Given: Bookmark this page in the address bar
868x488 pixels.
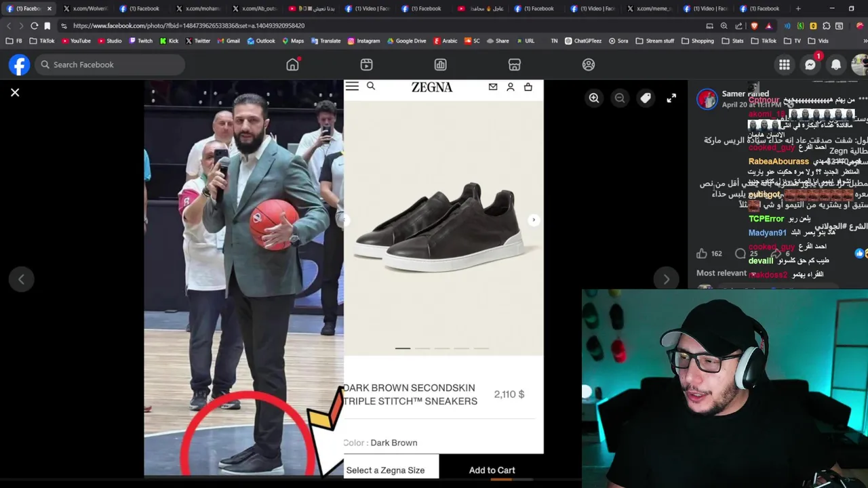Looking at the screenshot, I should pos(47,26).
